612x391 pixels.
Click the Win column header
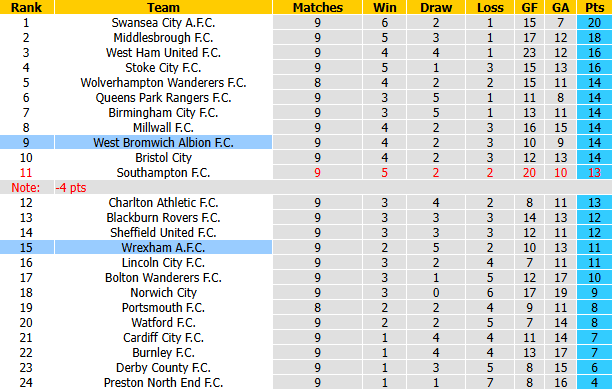pyautogui.click(x=384, y=7)
